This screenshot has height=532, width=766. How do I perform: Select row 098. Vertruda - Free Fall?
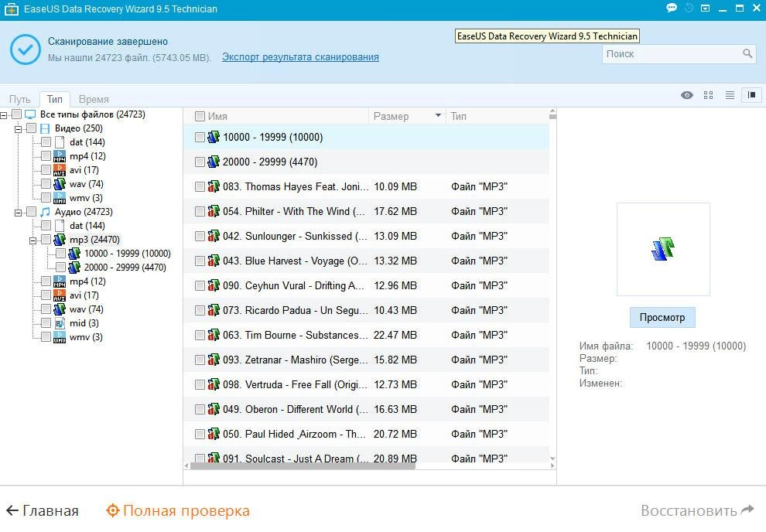point(366,384)
